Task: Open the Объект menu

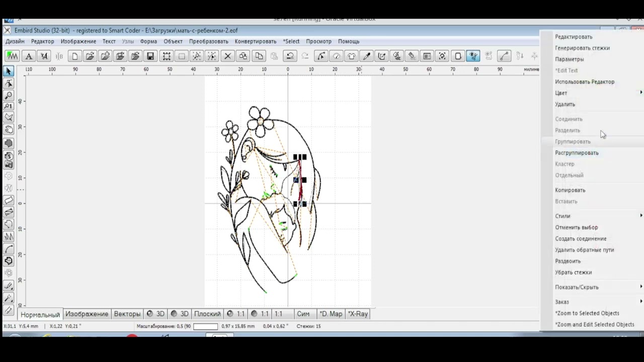Action: click(173, 41)
